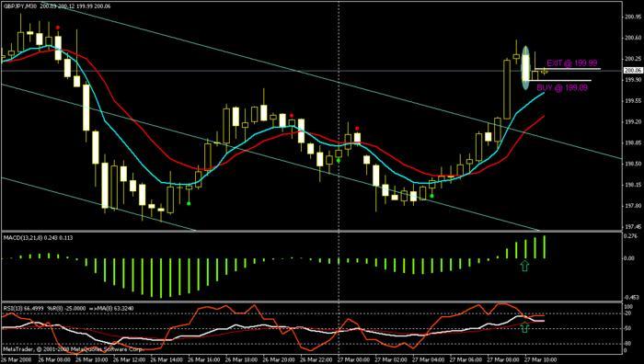Click the oscillator scale value -50

[628, 329]
